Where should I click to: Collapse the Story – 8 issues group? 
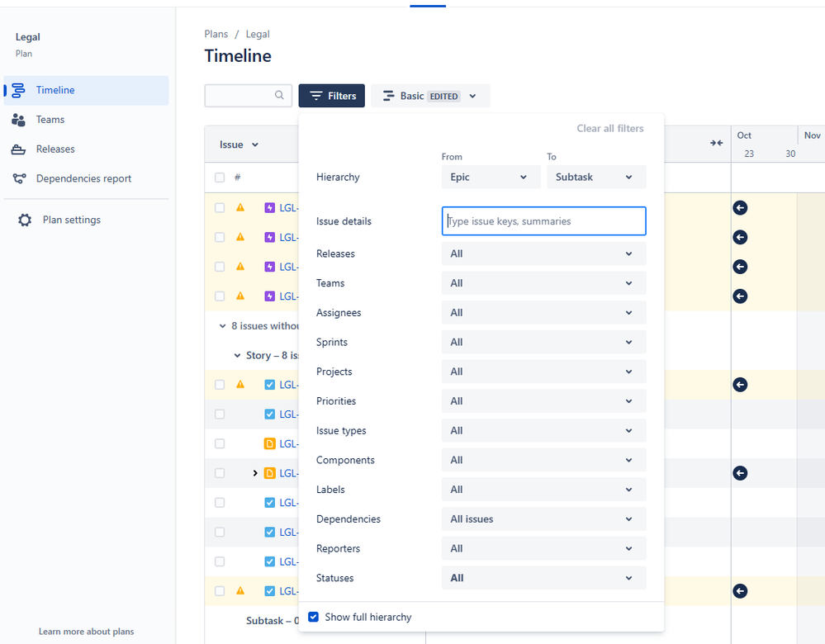[237, 356]
